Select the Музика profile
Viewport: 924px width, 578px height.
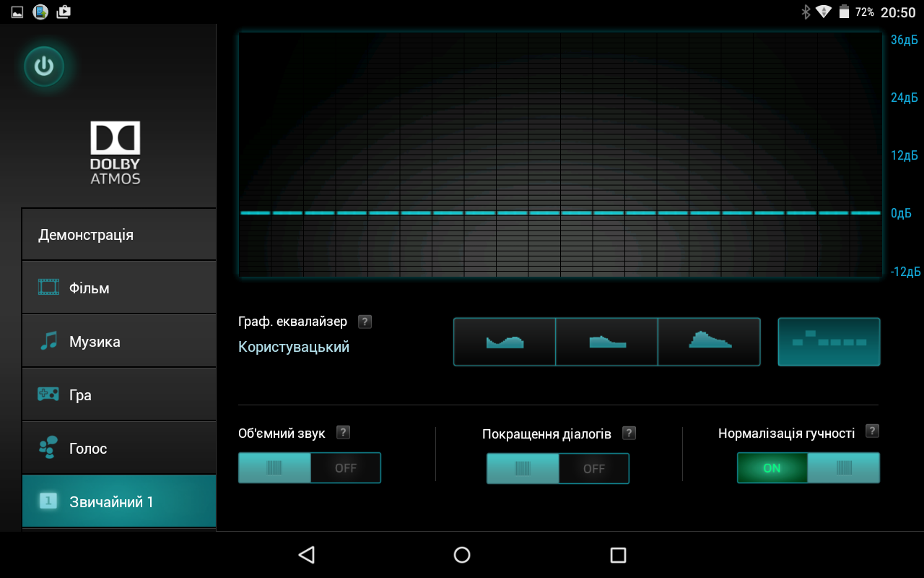pyautogui.click(x=119, y=342)
